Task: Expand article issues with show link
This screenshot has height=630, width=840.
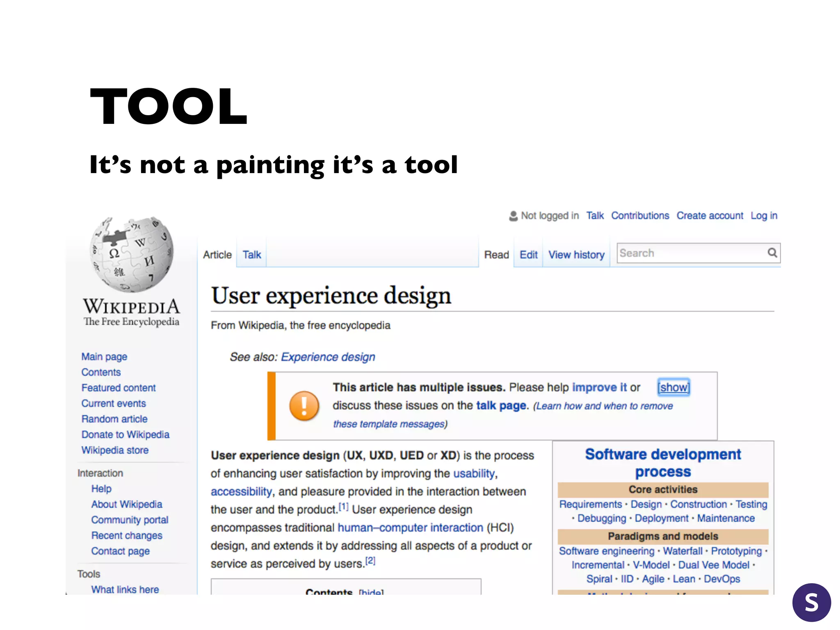Action: point(673,387)
